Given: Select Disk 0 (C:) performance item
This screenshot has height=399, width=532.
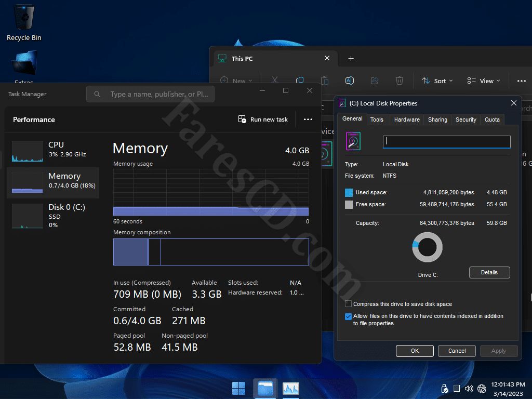Looking at the screenshot, I should (53, 216).
